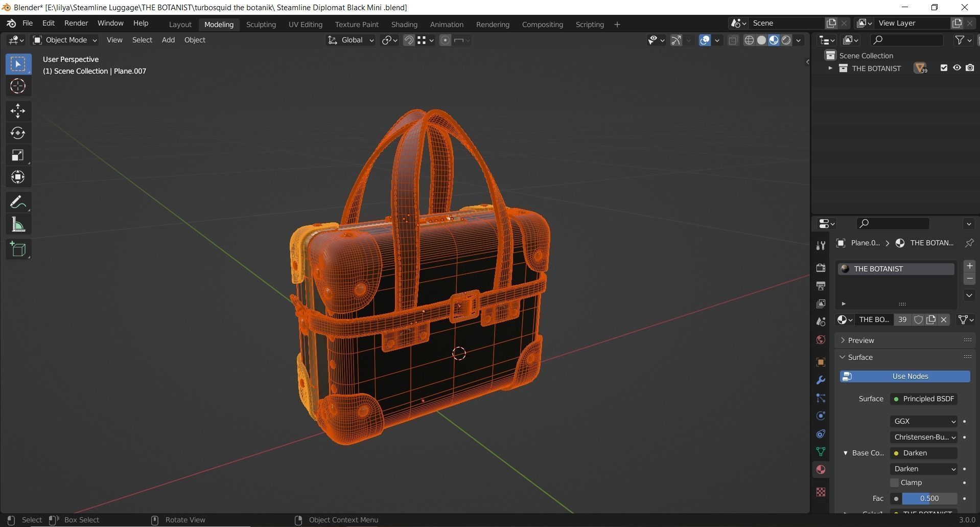
Task: Open the Object Data properties tab
Action: [x=821, y=452]
